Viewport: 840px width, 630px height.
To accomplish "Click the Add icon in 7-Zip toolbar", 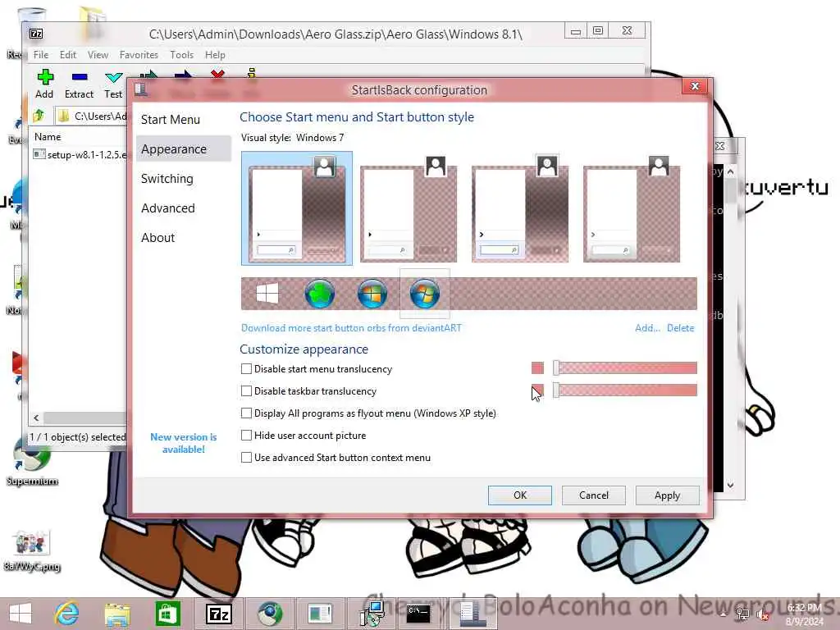I will coord(45,78).
